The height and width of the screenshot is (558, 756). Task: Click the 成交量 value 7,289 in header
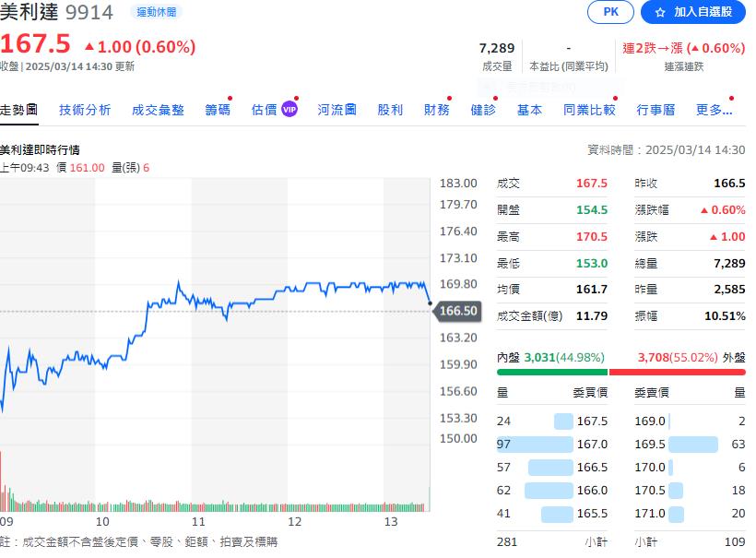(x=497, y=48)
